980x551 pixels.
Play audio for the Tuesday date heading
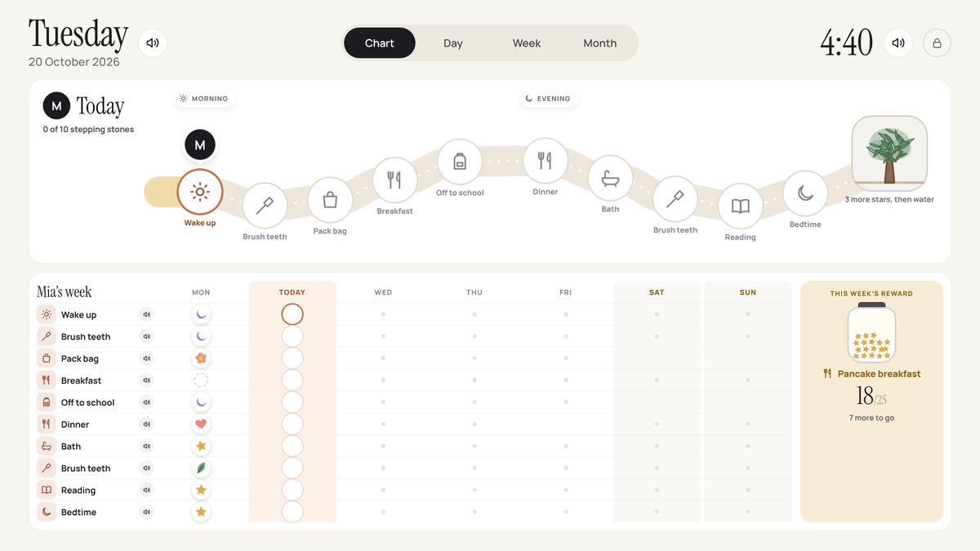pyautogui.click(x=153, y=42)
